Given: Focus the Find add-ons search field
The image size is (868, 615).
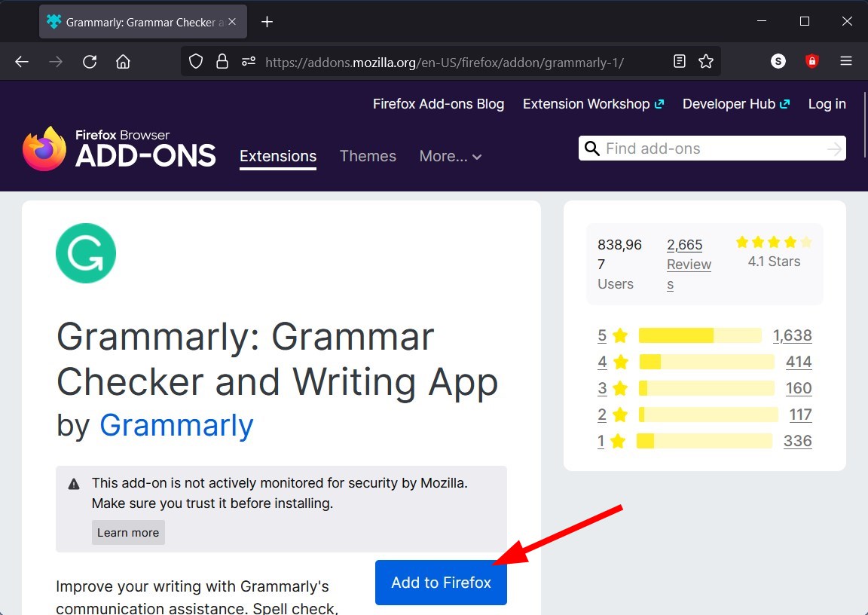Looking at the screenshot, I should tap(712, 148).
